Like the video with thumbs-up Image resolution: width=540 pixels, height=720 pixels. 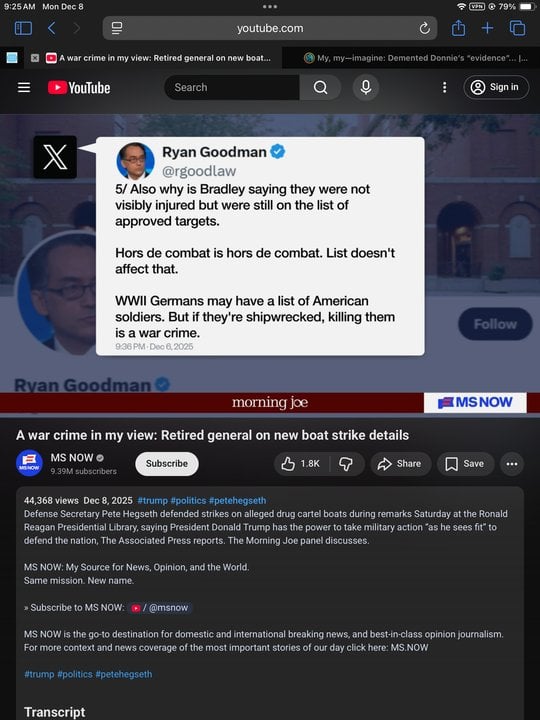301,464
